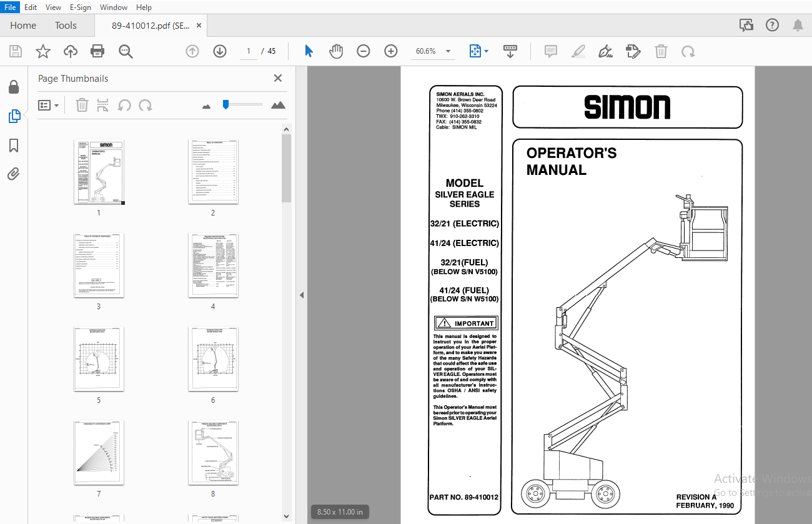Image resolution: width=812 pixels, height=524 pixels.
Task: Rotate pages counterclockwise in thumbnails panel
Action: tap(124, 105)
